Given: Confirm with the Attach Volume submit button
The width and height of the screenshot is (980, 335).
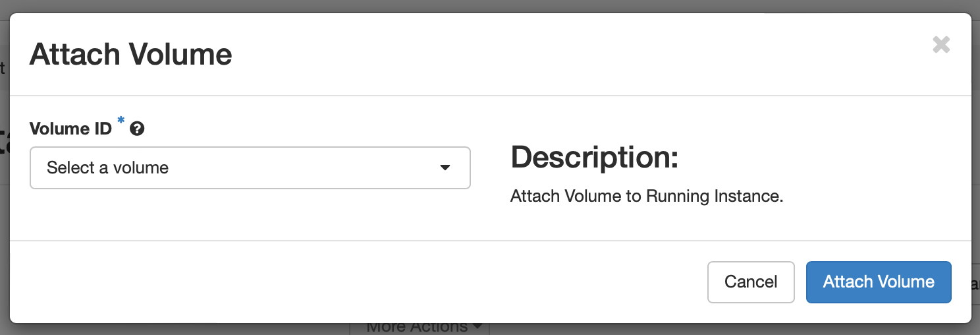Looking at the screenshot, I should click(x=879, y=282).
